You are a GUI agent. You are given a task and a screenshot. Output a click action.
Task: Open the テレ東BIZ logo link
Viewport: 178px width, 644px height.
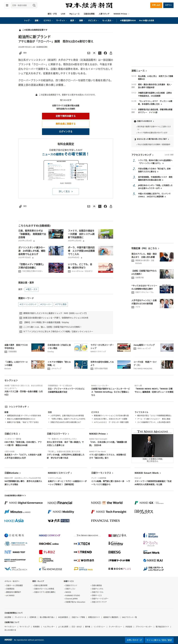[x=47, y=552]
